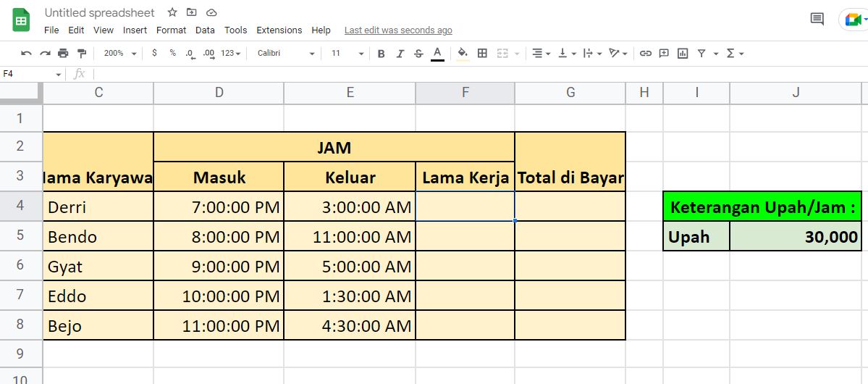Apply italic formatting
Image resolution: width=868 pixels, height=384 pixels.
click(400, 53)
